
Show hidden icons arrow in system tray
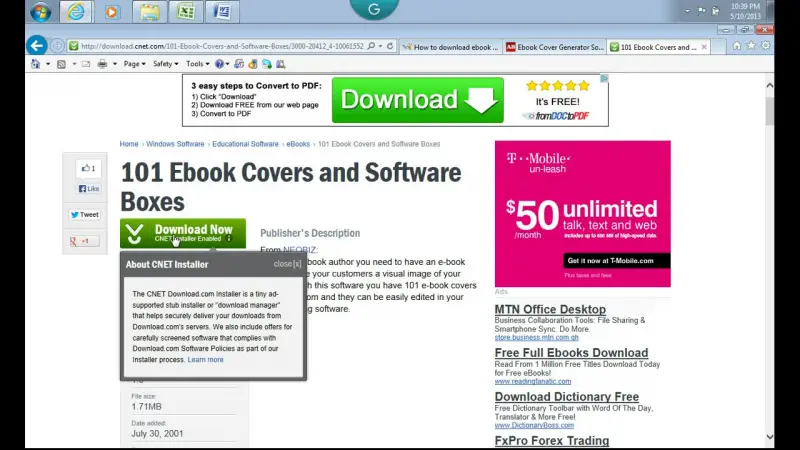(687, 11)
